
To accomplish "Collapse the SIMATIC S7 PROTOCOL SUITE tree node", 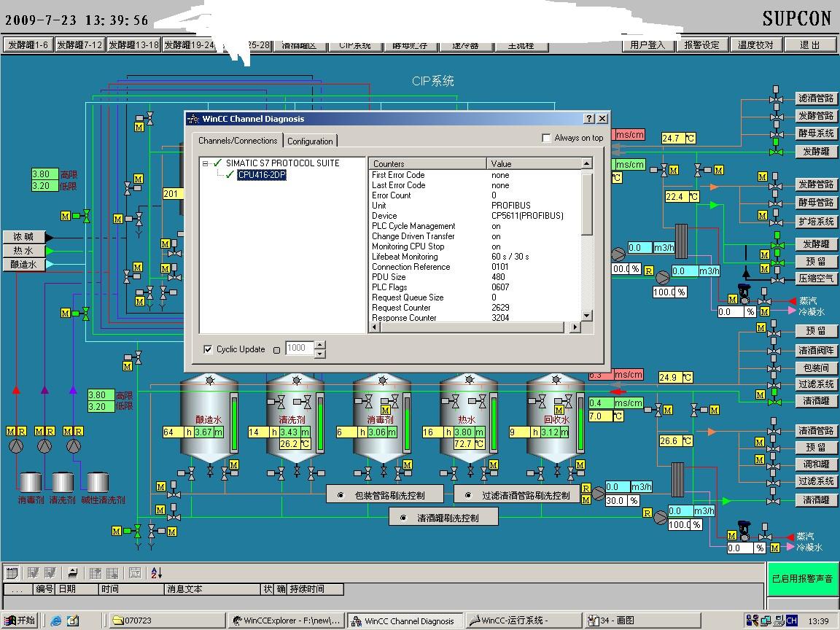I will [205, 163].
